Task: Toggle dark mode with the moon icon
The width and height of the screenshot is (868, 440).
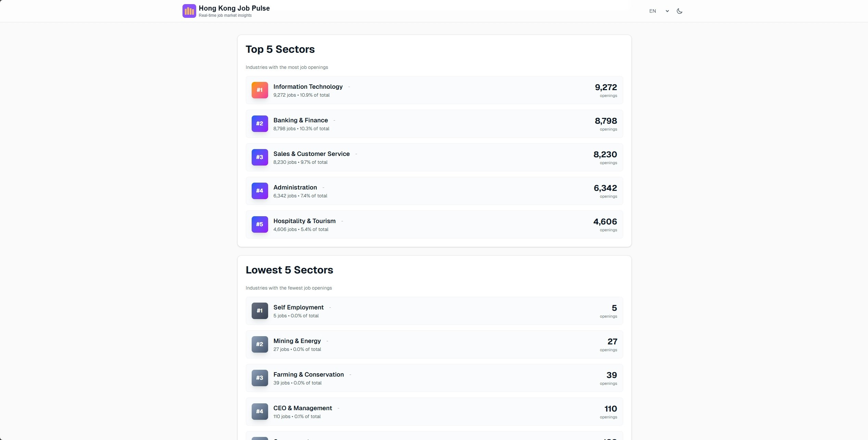Action: point(680,11)
